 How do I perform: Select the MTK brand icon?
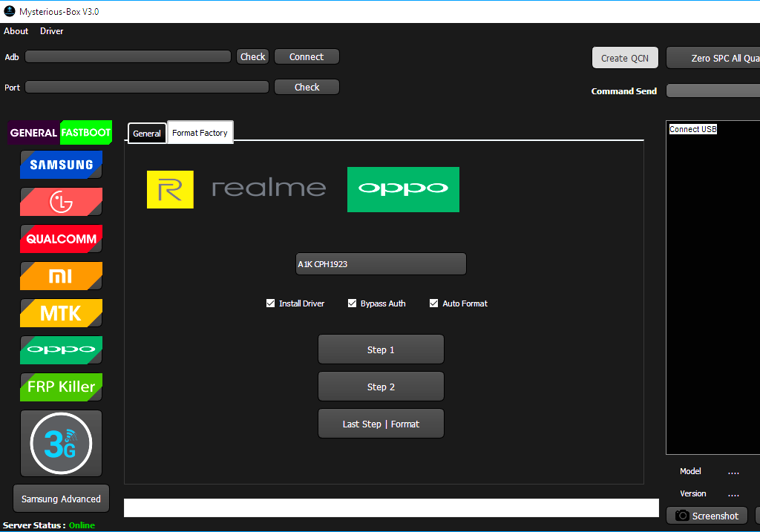click(x=61, y=312)
